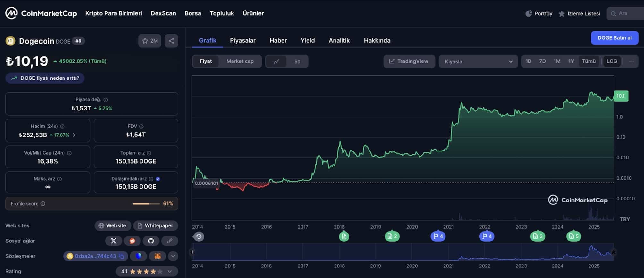This screenshot has height=278, width=644.
Task: Select Market cap chart mode
Action: click(x=240, y=61)
